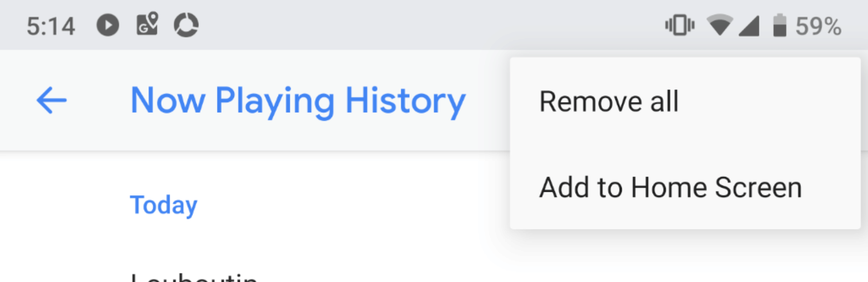Tap the cellular signal strength icon
This screenshot has width=868, height=282.
pos(749,26)
